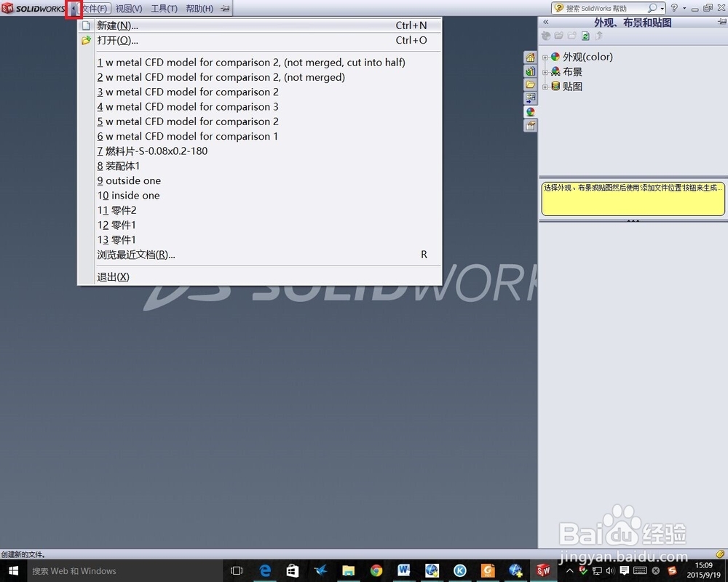728x582 pixels.
Task: Select 贴图 tree item
Action: (x=572, y=87)
